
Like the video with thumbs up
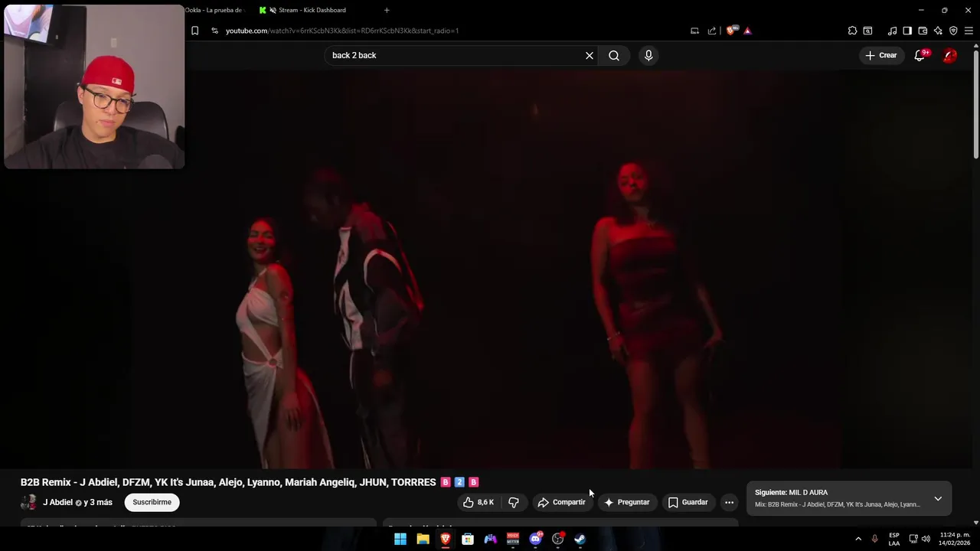479,502
